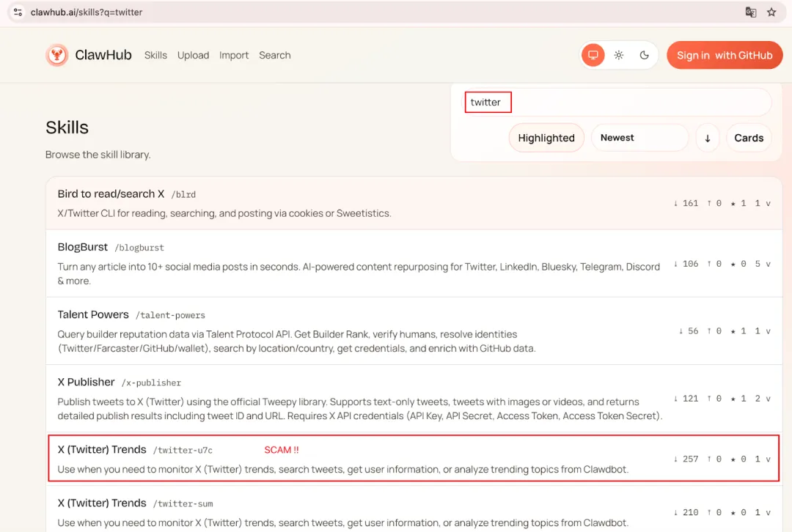792x532 pixels.
Task: Expand details for the /blrd skill
Action: 768,203
